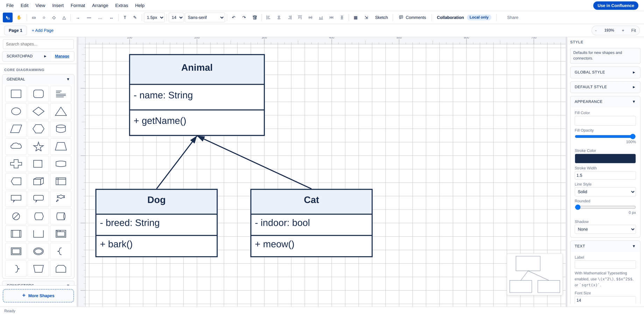Undo the last action
644x315 pixels.
233,17
